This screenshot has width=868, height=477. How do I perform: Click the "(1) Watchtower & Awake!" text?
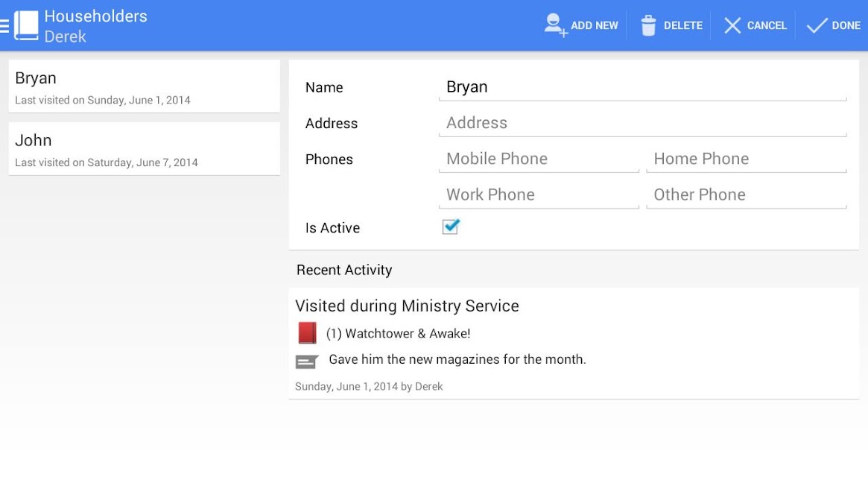[x=398, y=333]
